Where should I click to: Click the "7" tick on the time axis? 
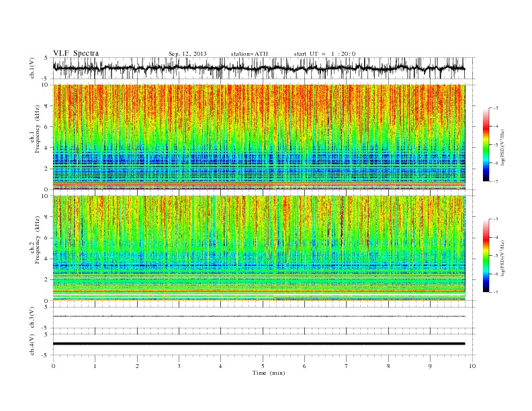coord(347,366)
